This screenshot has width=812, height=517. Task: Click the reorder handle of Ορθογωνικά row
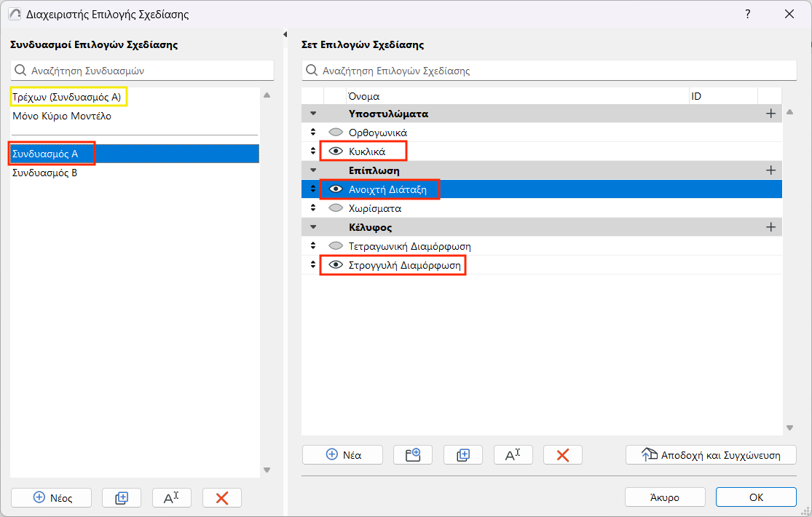click(x=313, y=132)
